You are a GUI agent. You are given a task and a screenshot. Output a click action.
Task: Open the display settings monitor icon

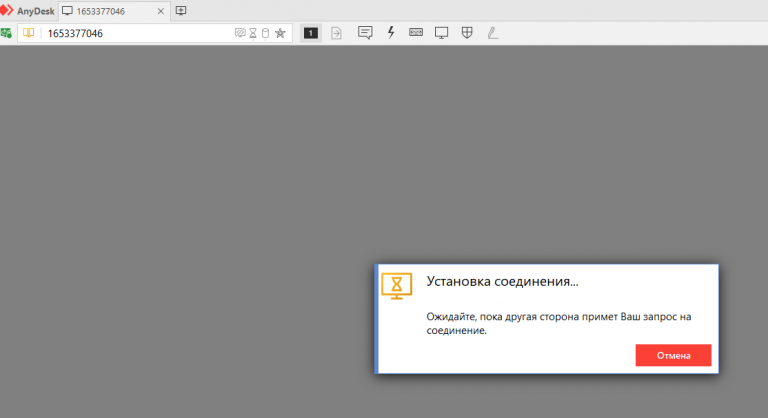(441, 33)
